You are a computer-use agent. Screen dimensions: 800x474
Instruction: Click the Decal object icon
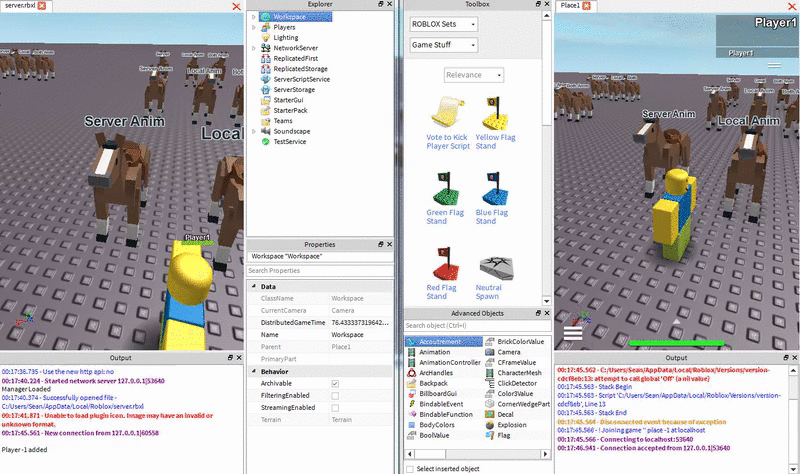coord(490,414)
